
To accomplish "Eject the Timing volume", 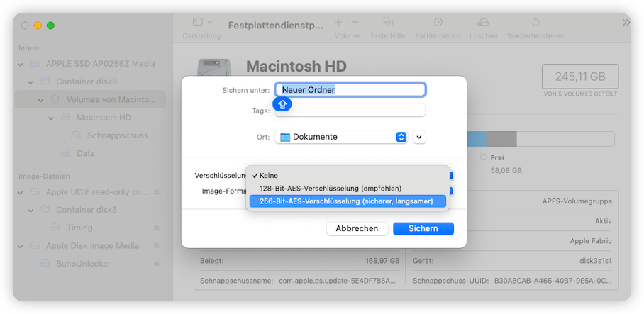I will [x=156, y=228].
